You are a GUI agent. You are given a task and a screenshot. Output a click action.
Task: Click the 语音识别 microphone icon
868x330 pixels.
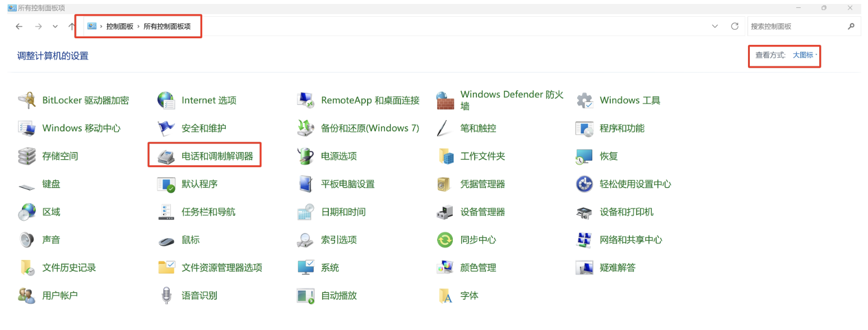point(166,296)
